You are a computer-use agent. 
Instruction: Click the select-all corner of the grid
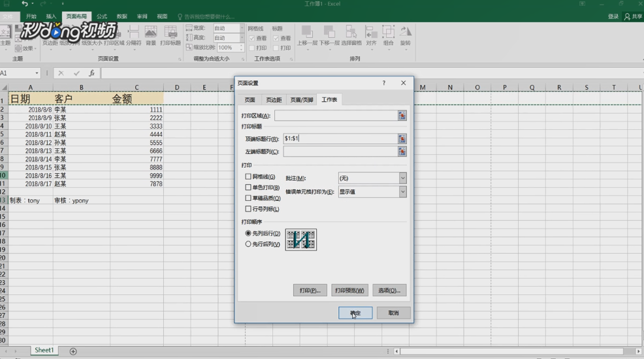point(4,87)
